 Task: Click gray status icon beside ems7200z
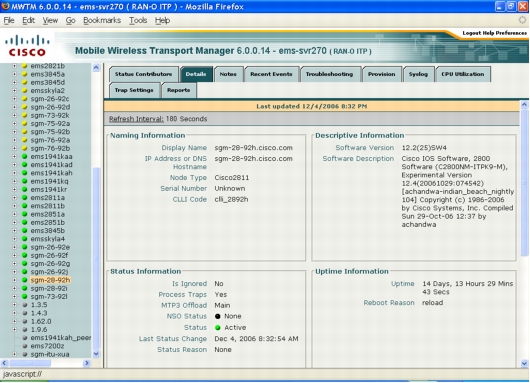point(24,346)
